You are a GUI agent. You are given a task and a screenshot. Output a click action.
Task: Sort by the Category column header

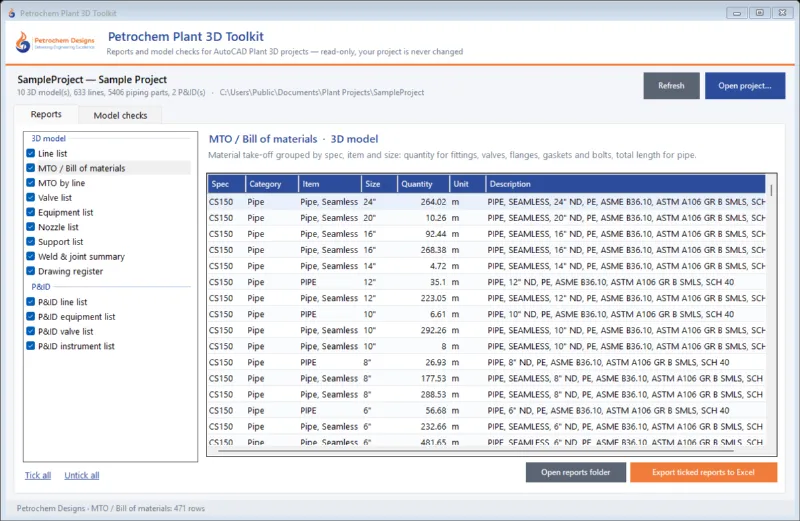click(271, 184)
